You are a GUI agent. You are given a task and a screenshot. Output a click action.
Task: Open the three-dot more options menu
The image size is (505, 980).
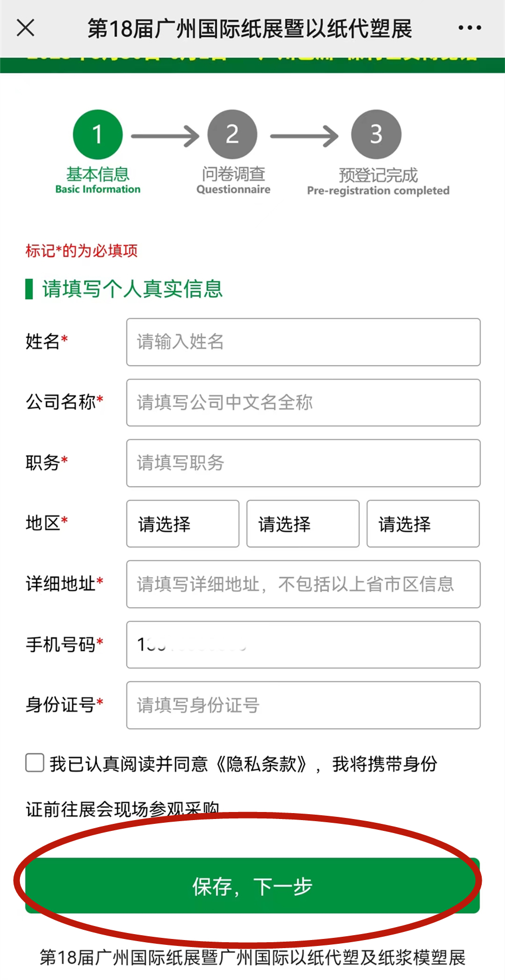(469, 28)
